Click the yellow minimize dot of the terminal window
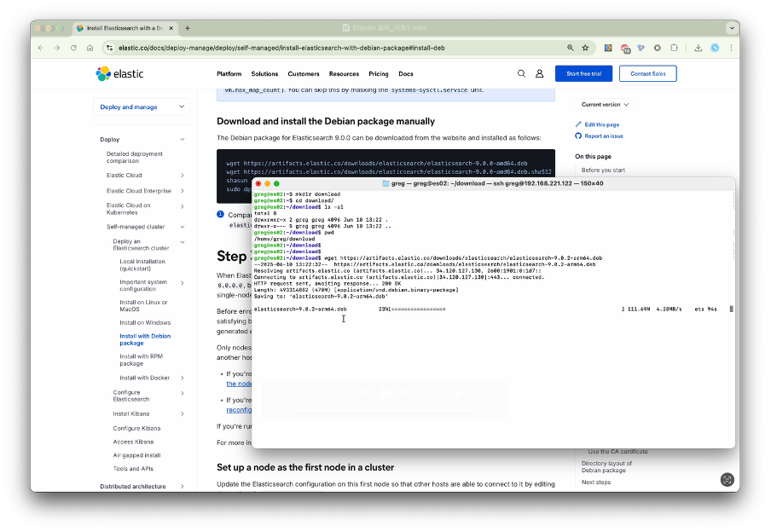This screenshot has width=771, height=532. tap(268, 183)
